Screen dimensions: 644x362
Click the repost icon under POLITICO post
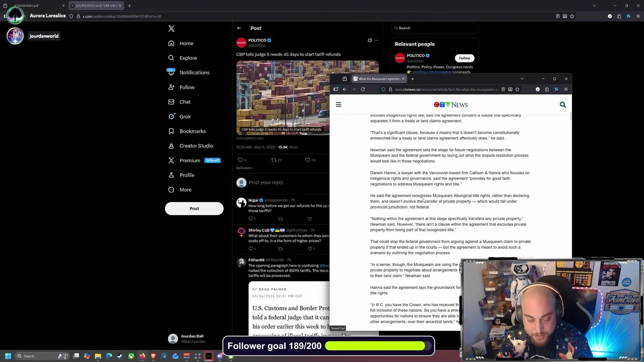click(274, 160)
